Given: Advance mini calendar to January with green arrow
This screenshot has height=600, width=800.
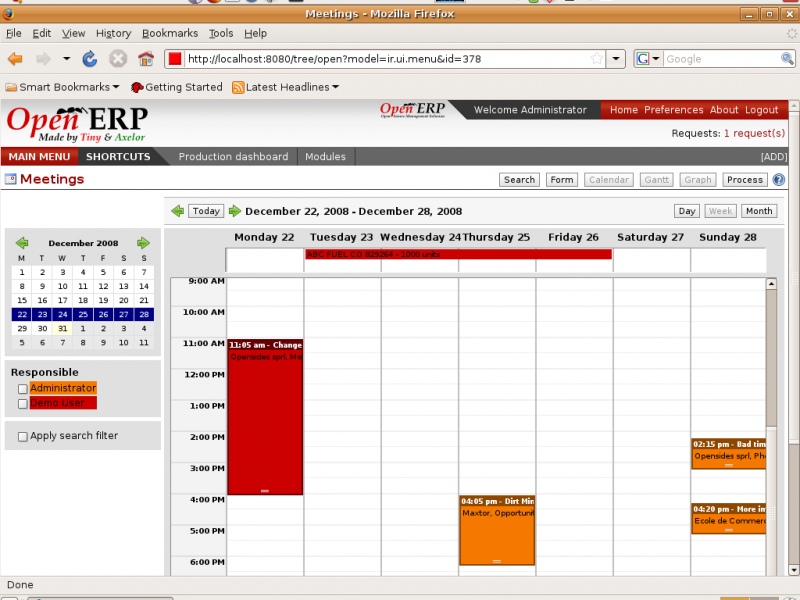Looking at the screenshot, I should pyautogui.click(x=144, y=243).
